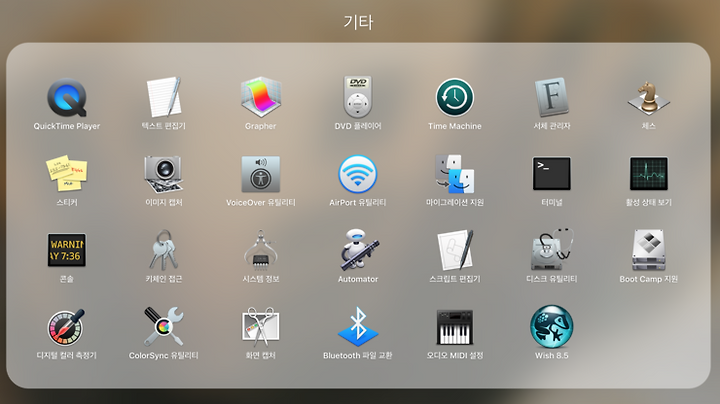The width and height of the screenshot is (720, 404).
Task: Open 활성 상태 보기 activity monitor icon
Action: 648,174
